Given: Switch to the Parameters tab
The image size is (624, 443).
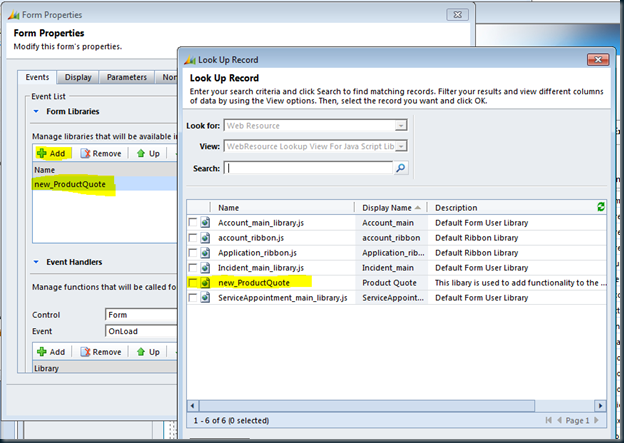Looking at the screenshot, I should [x=126, y=77].
